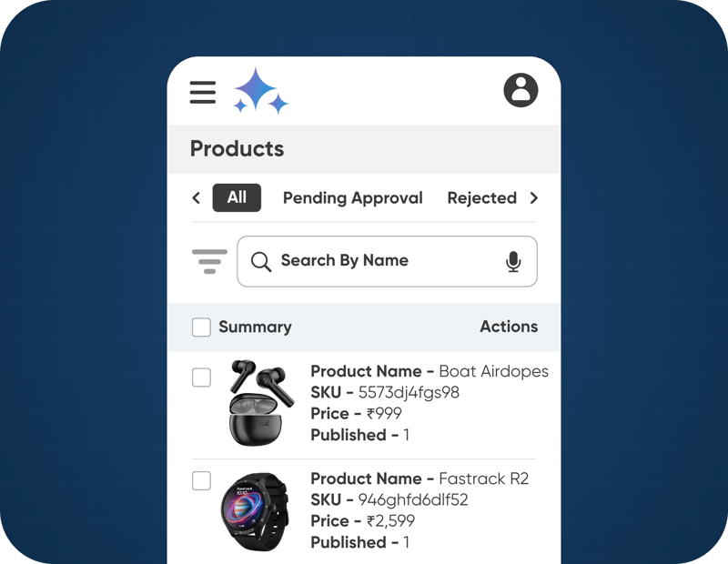
Task: Open the hamburger menu
Action: (203, 92)
